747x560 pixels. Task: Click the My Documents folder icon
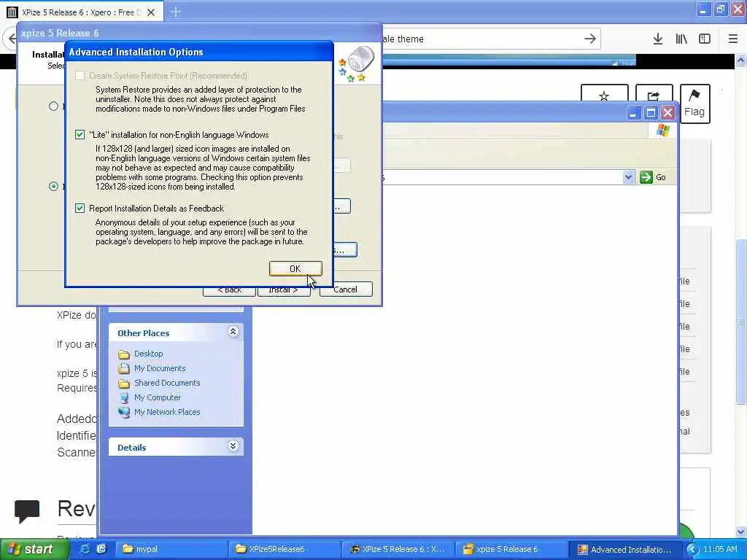pos(124,368)
